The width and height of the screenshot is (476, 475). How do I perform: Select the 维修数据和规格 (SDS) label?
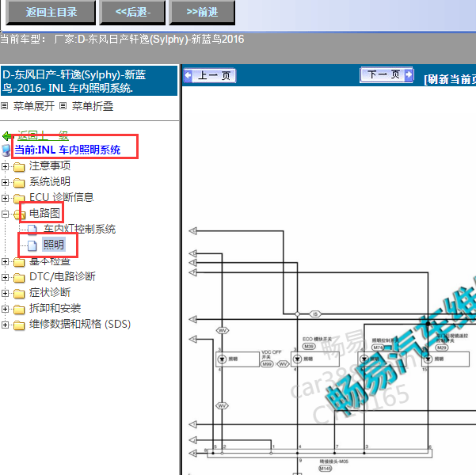coord(80,324)
